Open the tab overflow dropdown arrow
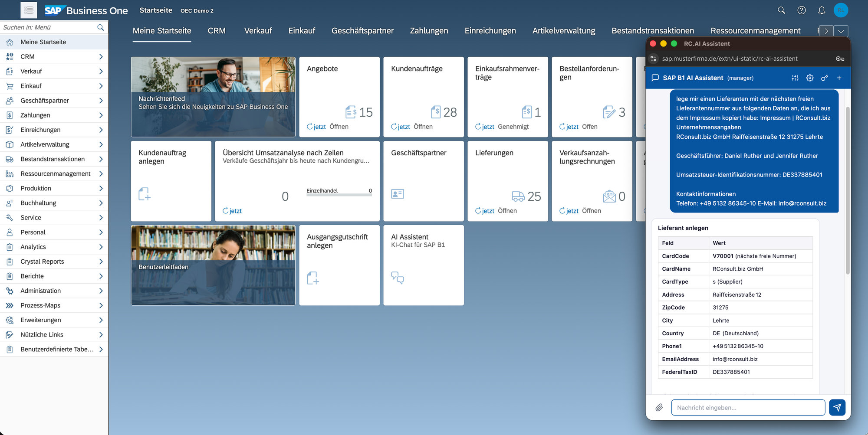 [x=841, y=31]
